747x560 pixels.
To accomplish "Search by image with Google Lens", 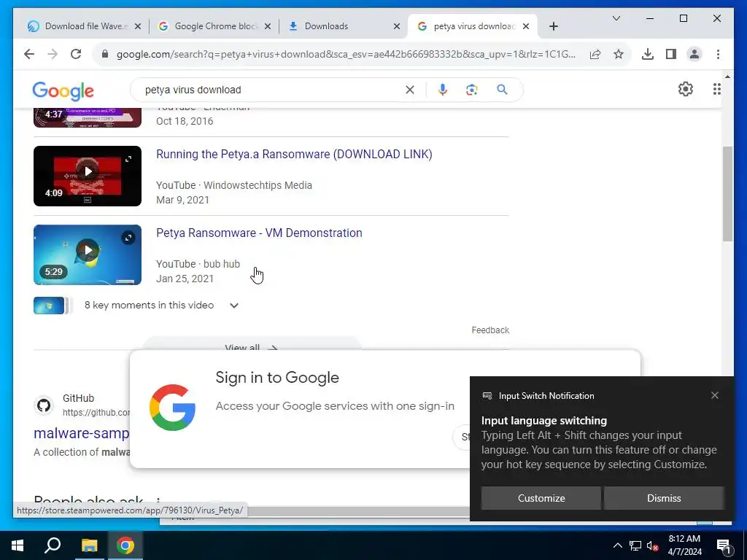I will coord(472,90).
